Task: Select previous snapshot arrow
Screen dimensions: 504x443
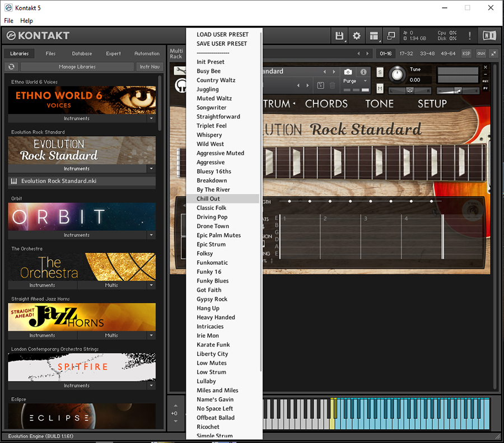Action: pos(298,85)
